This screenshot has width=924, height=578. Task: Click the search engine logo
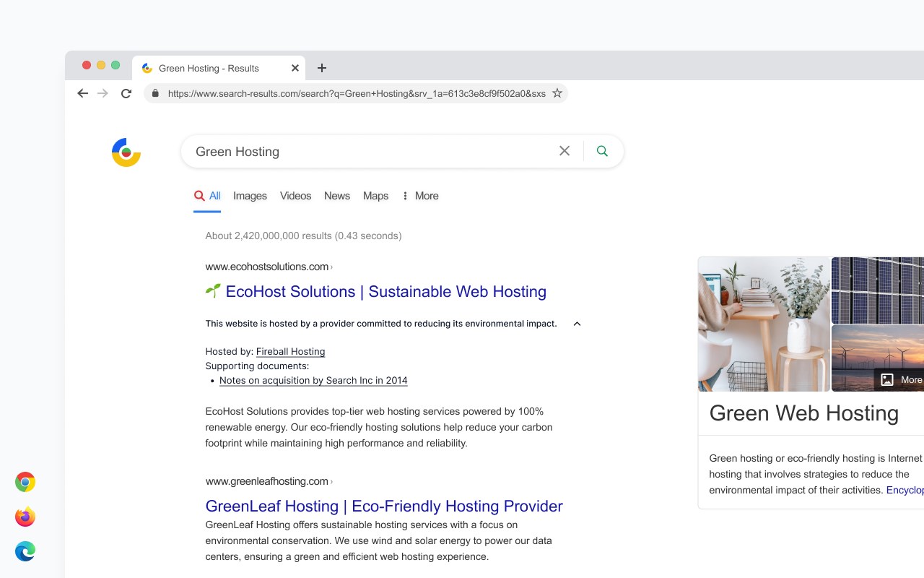click(126, 152)
